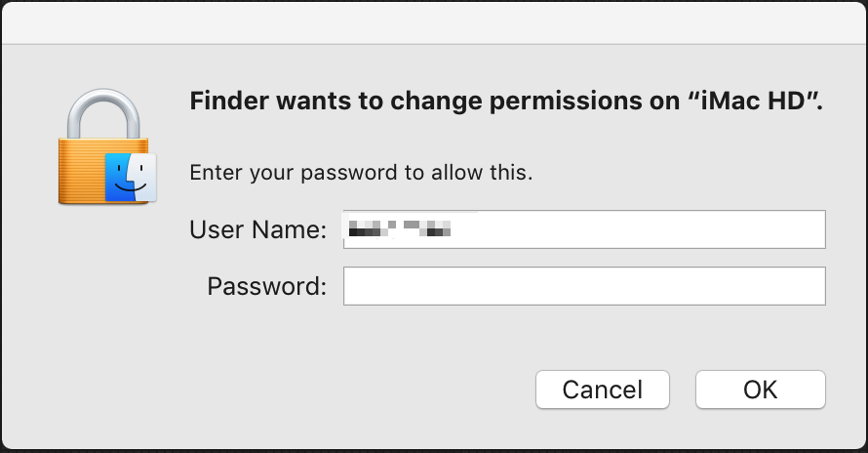Click the word "password" in the instruction text

click(349, 173)
